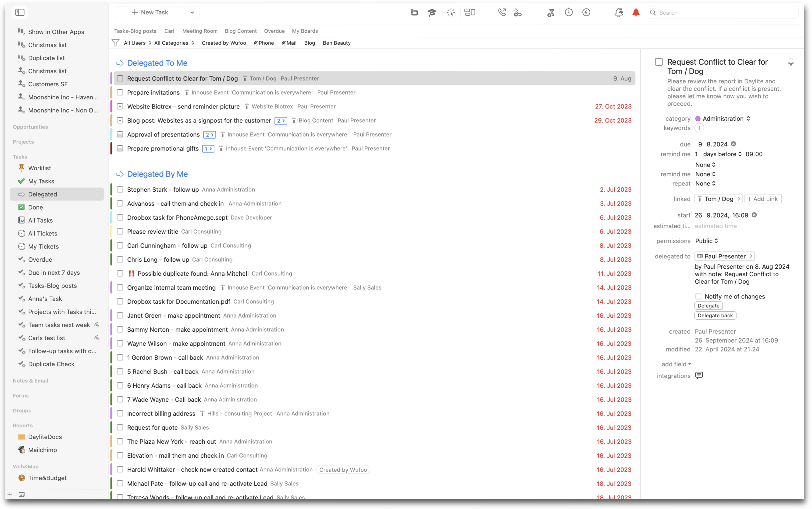Click the Add Link button
Screen dimensions: 812x509
[x=762, y=199]
